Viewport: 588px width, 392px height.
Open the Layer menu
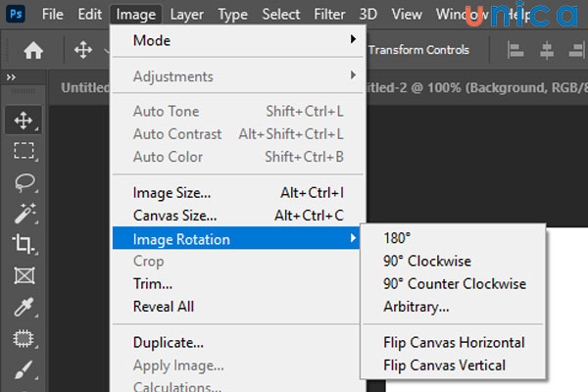[187, 15]
